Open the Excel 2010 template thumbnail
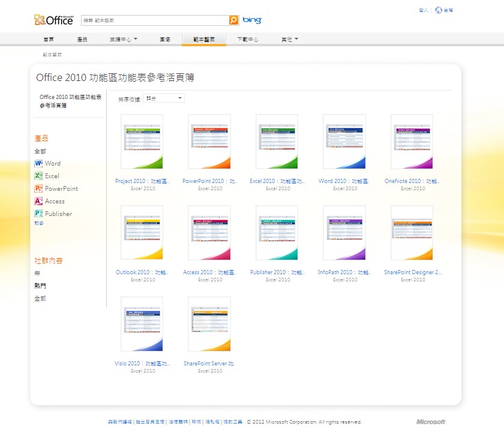The height and width of the screenshot is (447, 504). click(x=277, y=142)
